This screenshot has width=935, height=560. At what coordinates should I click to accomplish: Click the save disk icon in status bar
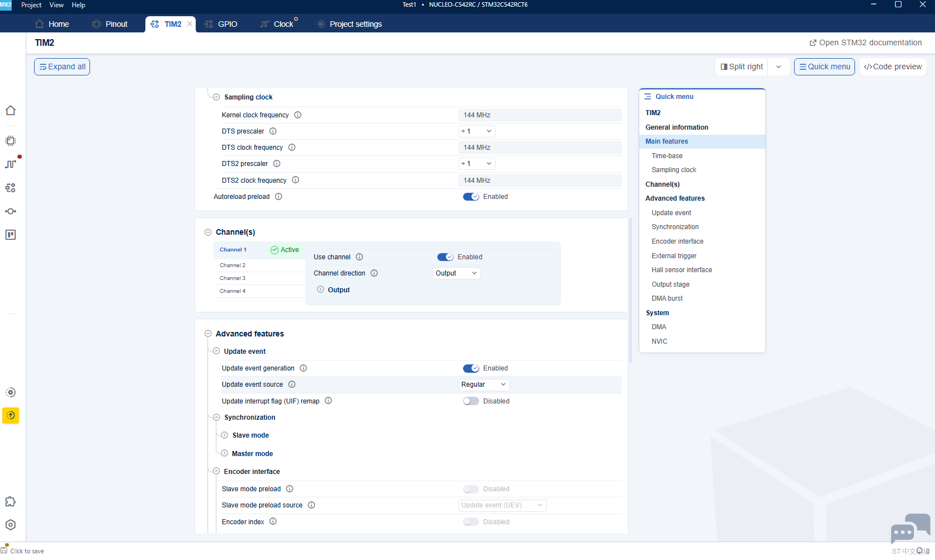point(4,550)
